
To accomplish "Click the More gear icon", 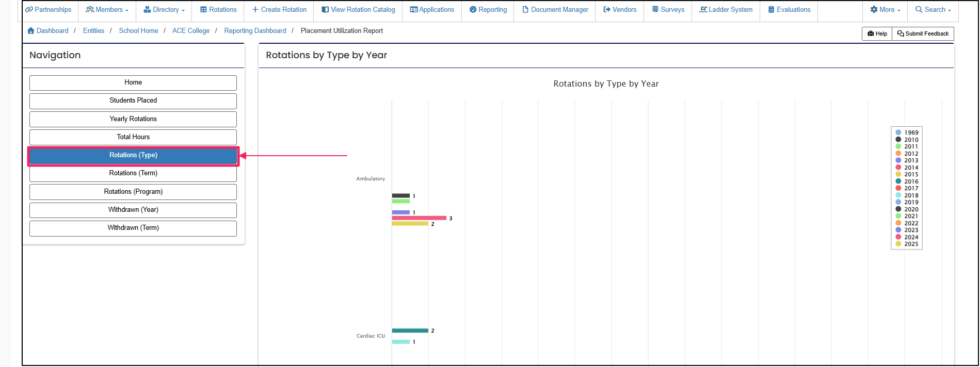I will (x=874, y=10).
